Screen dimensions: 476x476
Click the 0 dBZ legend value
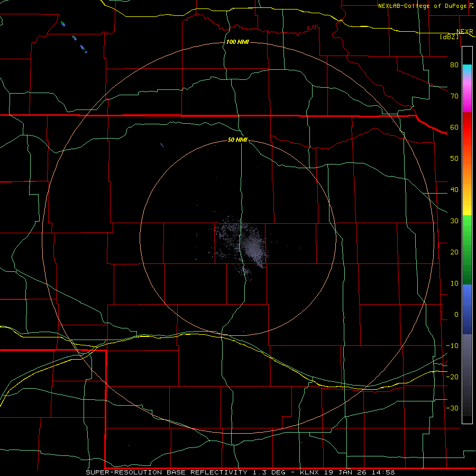456,315
